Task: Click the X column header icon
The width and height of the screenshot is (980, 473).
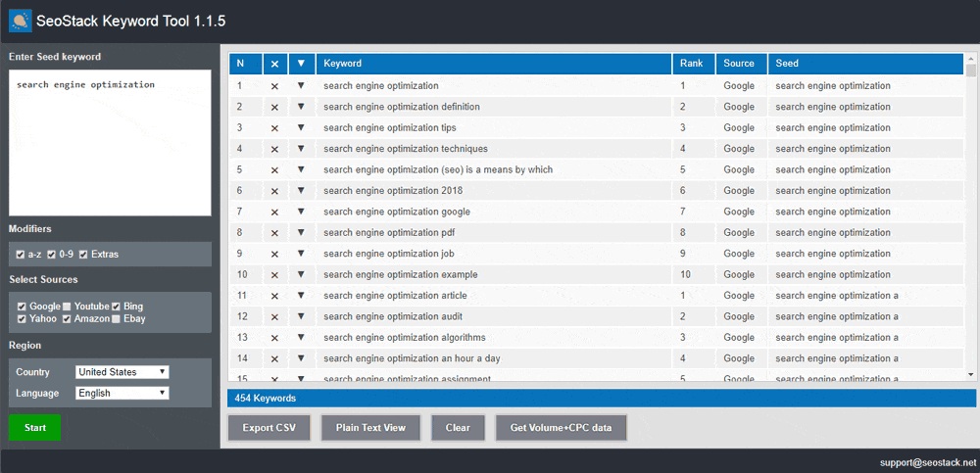Action: [274, 64]
